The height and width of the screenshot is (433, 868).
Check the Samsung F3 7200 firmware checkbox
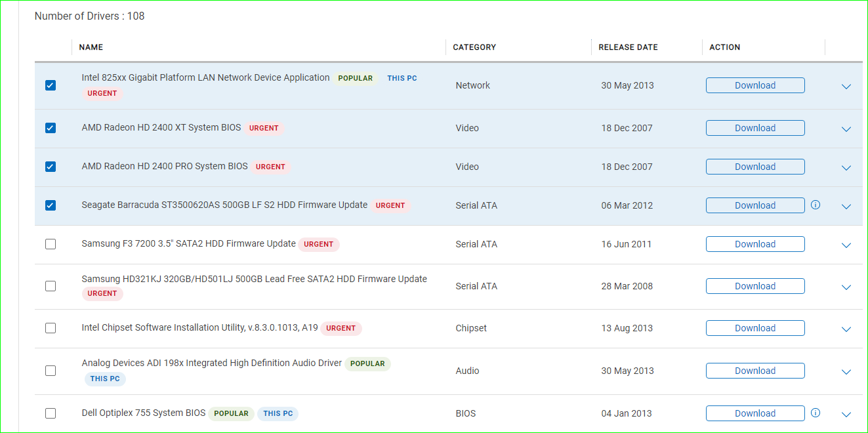tap(51, 244)
